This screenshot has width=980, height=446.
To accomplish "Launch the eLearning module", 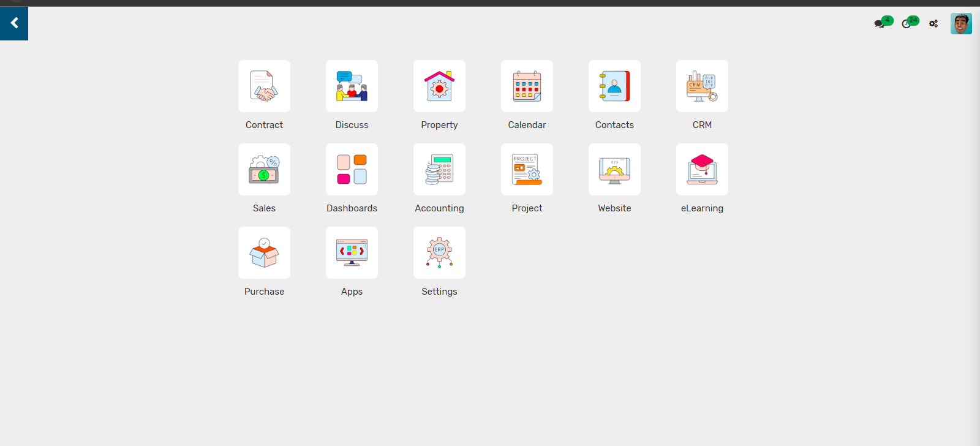I will pos(702,170).
